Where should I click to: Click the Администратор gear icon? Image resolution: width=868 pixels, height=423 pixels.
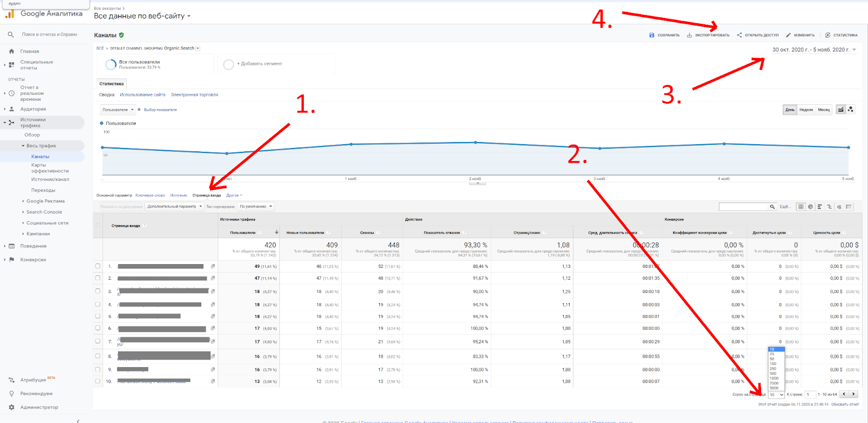(11, 407)
